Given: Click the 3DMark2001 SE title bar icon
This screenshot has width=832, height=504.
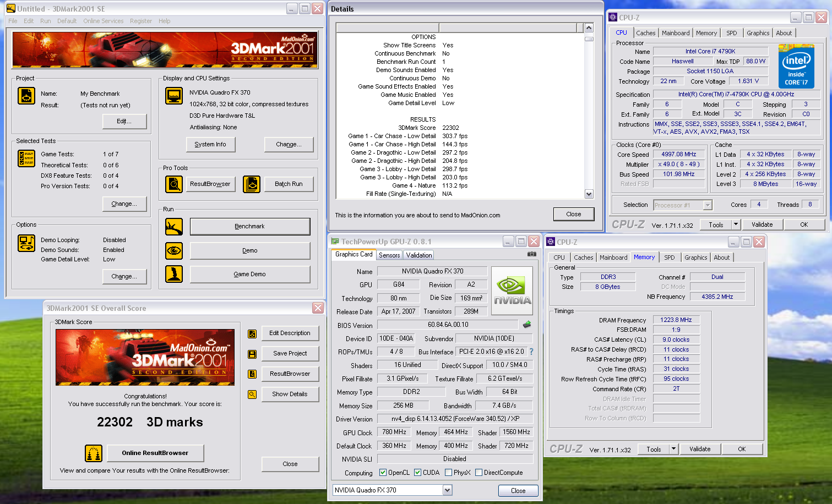Looking at the screenshot, I should [x=11, y=9].
